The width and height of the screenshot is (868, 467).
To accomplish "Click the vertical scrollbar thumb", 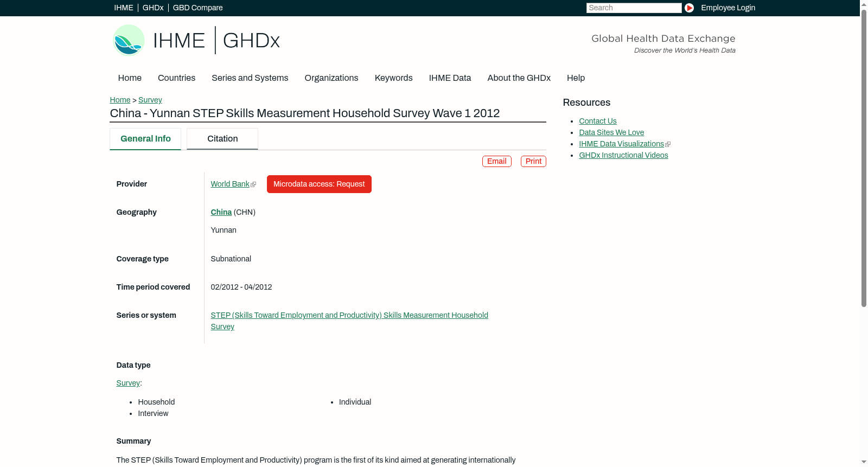I will (x=864, y=157).
